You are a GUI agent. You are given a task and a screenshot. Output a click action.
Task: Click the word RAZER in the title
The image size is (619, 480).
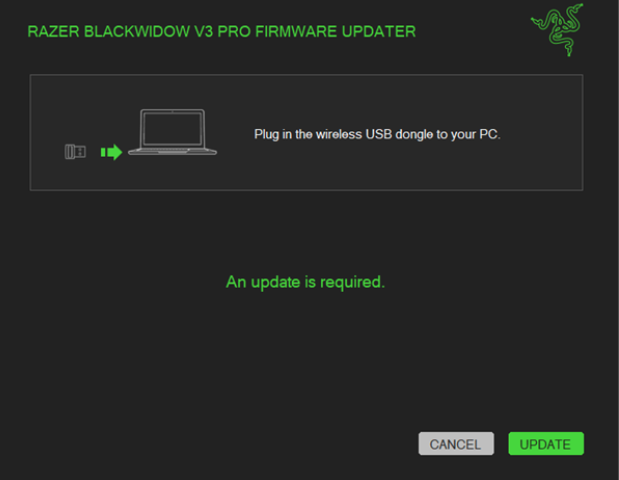(53, 32)
